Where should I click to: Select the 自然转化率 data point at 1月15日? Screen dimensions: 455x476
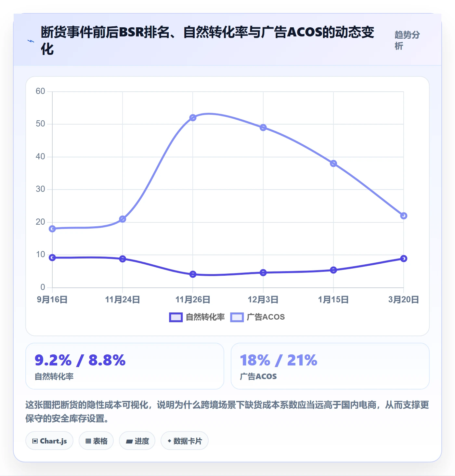coord(333,270)
